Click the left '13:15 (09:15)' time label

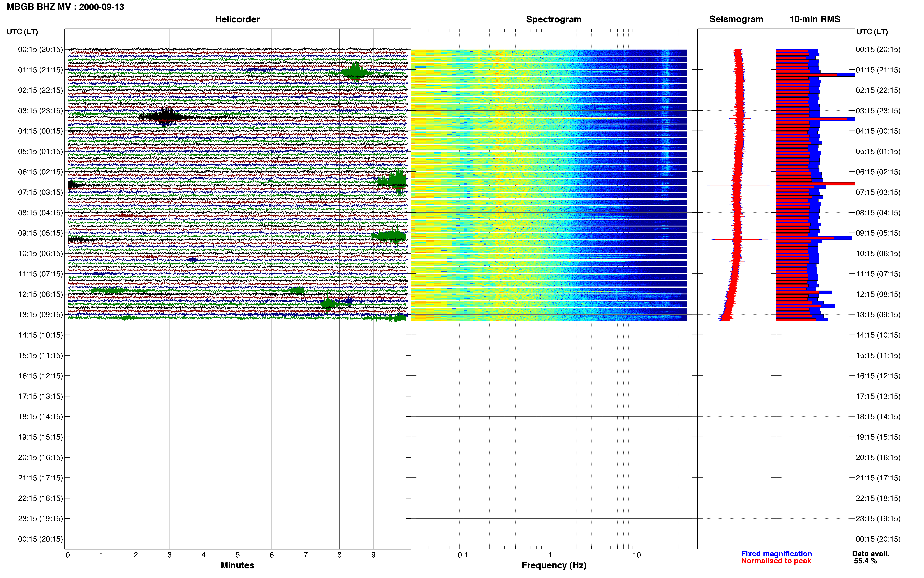pyautogui.click(x=41, y=315)
